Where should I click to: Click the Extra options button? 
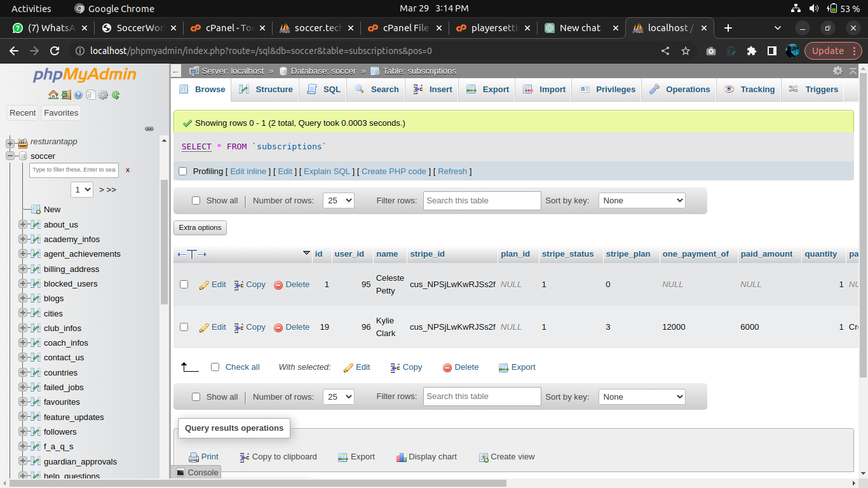point(200,227)
